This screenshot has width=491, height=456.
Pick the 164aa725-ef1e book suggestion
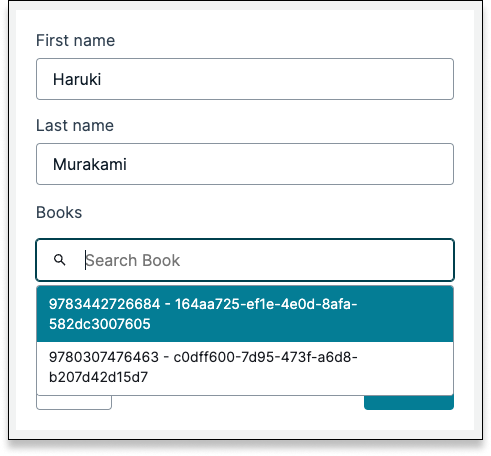coord(245,314)
